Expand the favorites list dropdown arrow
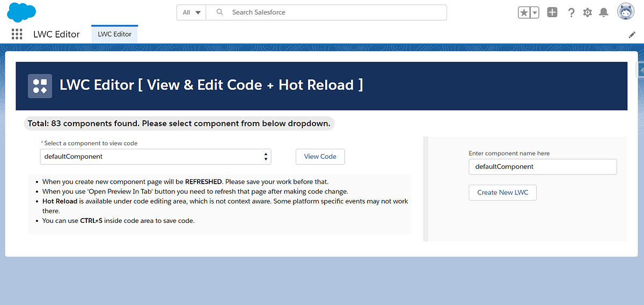Screen dimensions: 644x305 click(535, 12)
